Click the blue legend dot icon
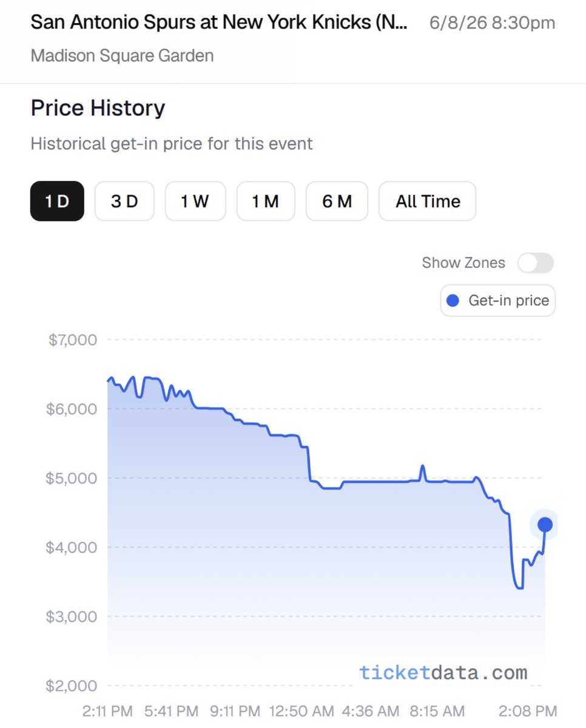Viewport: 586px width, 728px height. point(453,300)
